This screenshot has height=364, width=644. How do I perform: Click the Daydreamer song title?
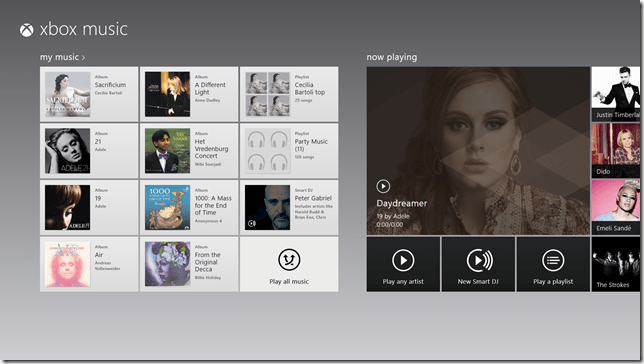click(402, 203)
